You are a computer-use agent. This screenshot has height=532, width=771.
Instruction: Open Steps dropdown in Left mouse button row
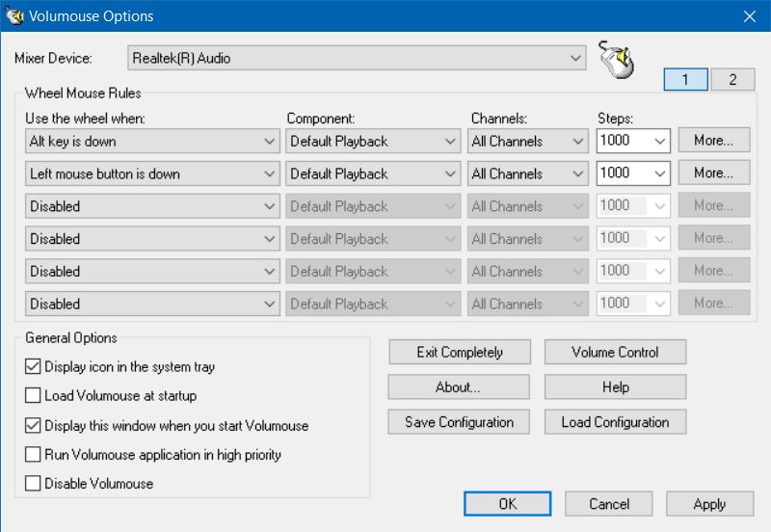tap(633, 173)
